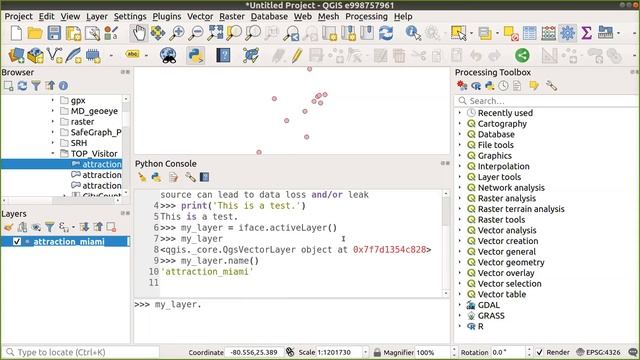
Task: Click the Type to locate search bar
Action: 81,352
